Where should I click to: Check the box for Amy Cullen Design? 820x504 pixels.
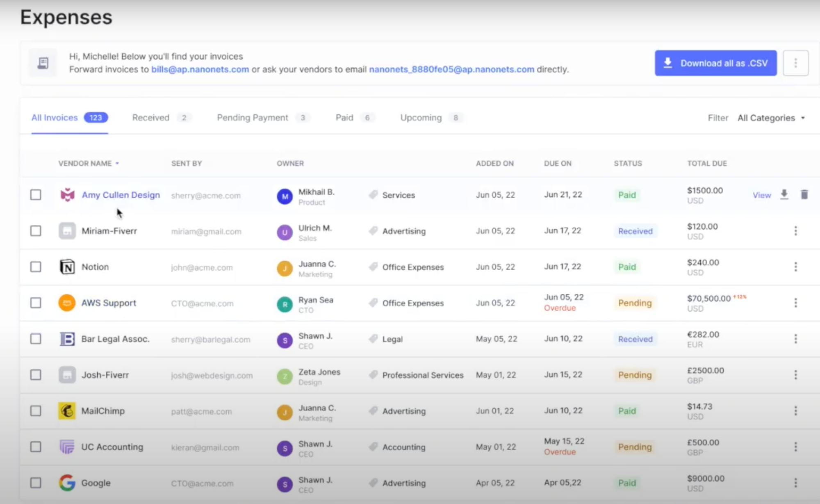(x=36, y=195)
